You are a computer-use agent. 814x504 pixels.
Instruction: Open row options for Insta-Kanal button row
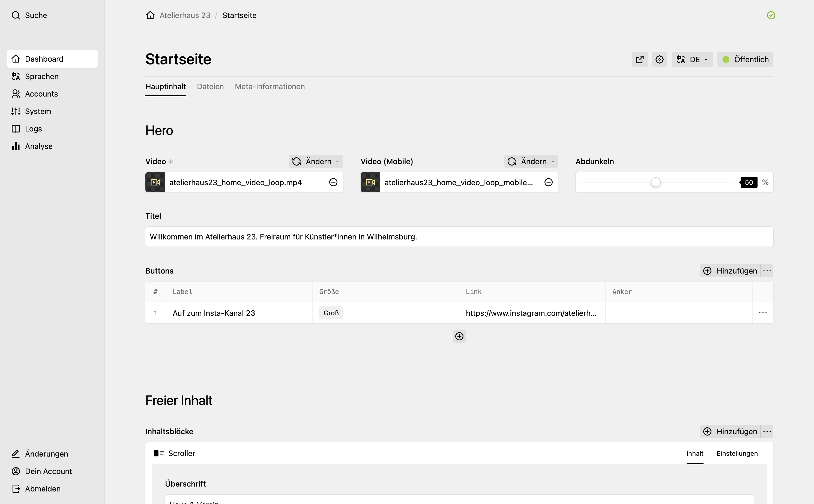pos(763,313)
